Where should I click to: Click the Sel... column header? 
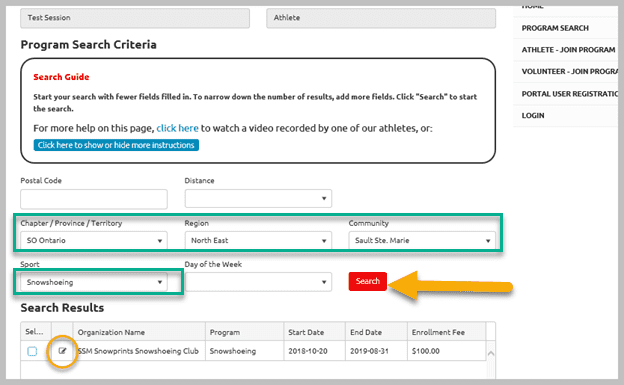point(36,332)
